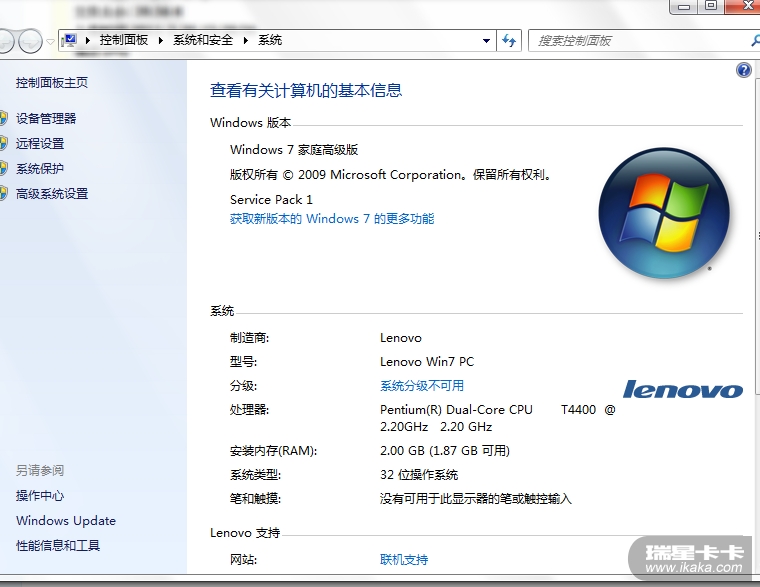Select 控制面板 in address breadcrumb
This screenshot has width=760, height=587.
click(124, 40)
